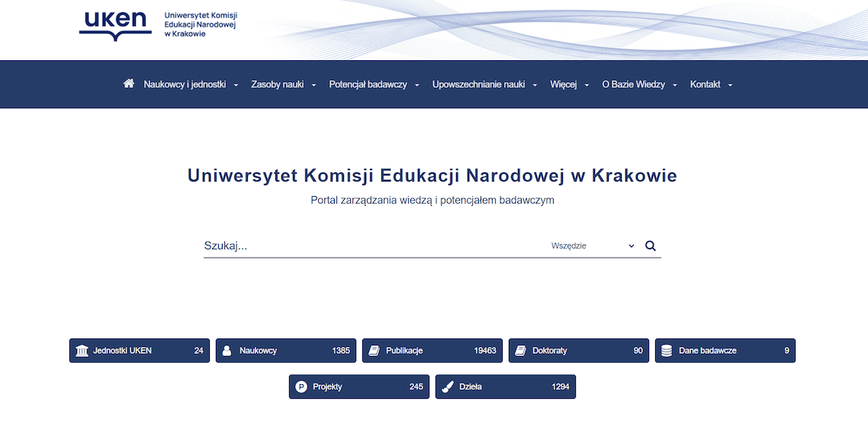Expand the Potencjał badawczy menu arrow
This screenshot has width=868, height=427.
417,85
